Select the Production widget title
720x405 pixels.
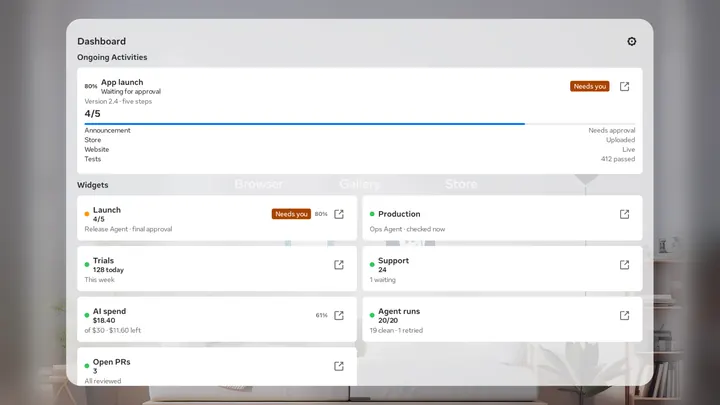[399, 214]
